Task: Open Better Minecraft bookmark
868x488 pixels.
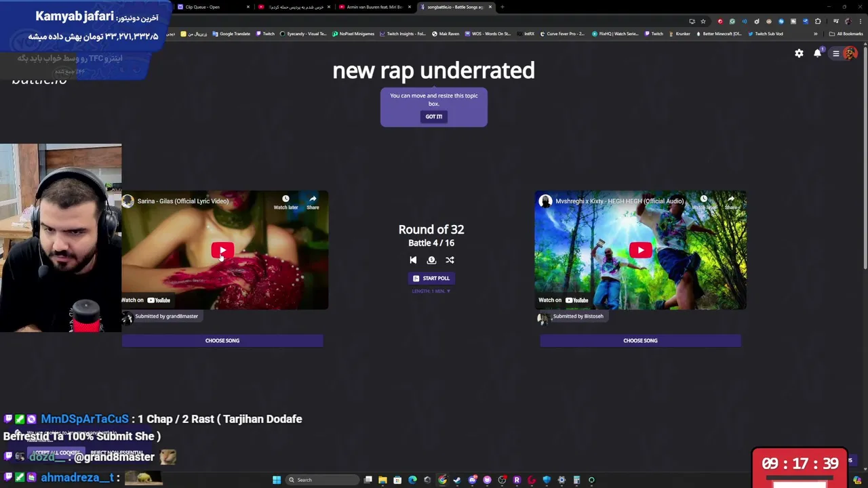Action: click(x=719, y=33)
